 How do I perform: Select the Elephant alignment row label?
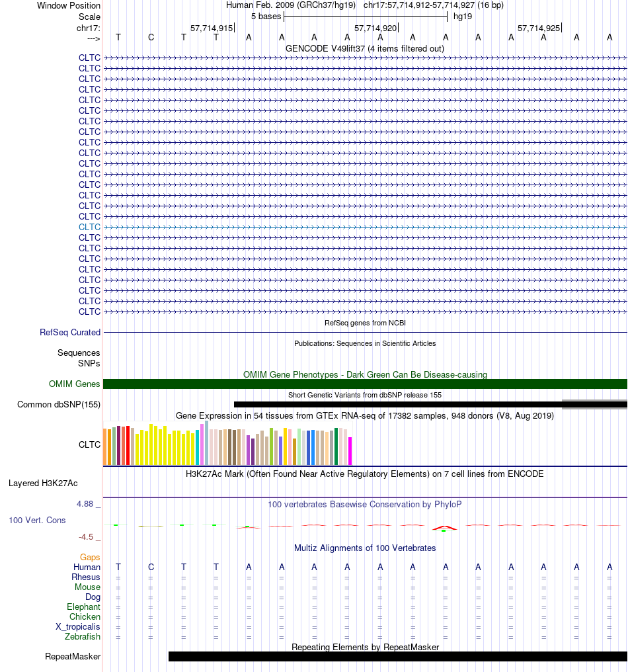(x=83, y=607)
